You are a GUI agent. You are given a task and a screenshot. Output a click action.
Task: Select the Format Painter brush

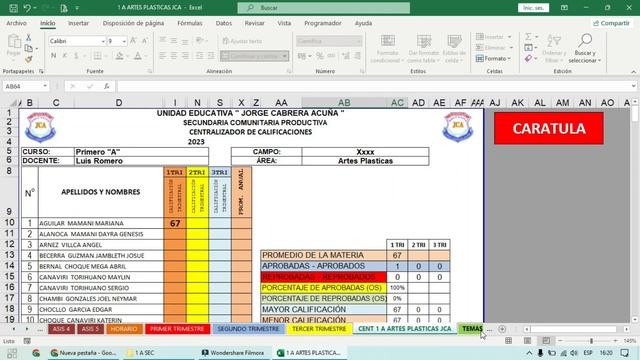click(29, 59)
